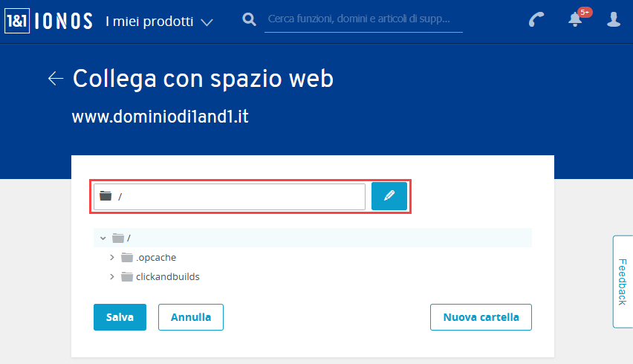Open the I miei prodotti dropdown
Viewport: 633px width, 364px height.
click(x=159, y=22)
